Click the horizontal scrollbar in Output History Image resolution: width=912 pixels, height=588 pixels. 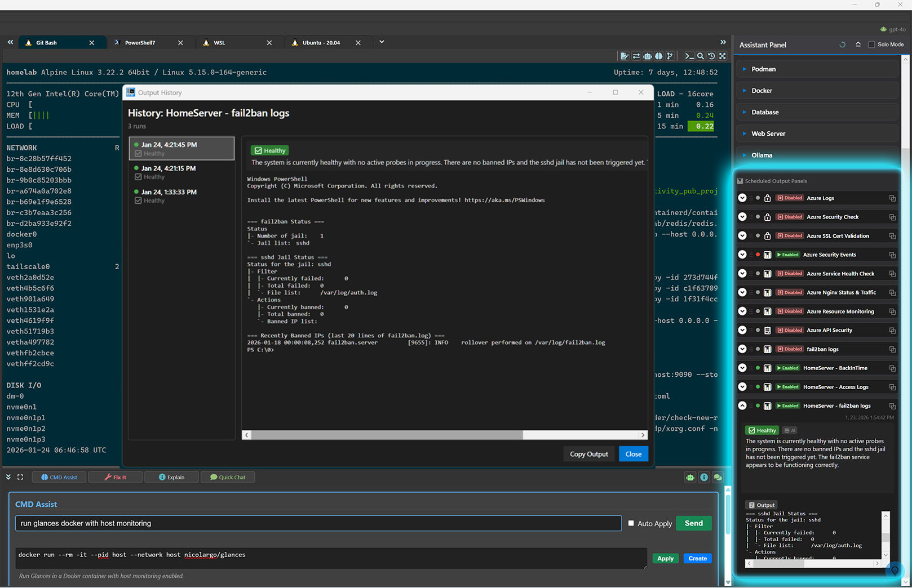click(x=387, y=435)
